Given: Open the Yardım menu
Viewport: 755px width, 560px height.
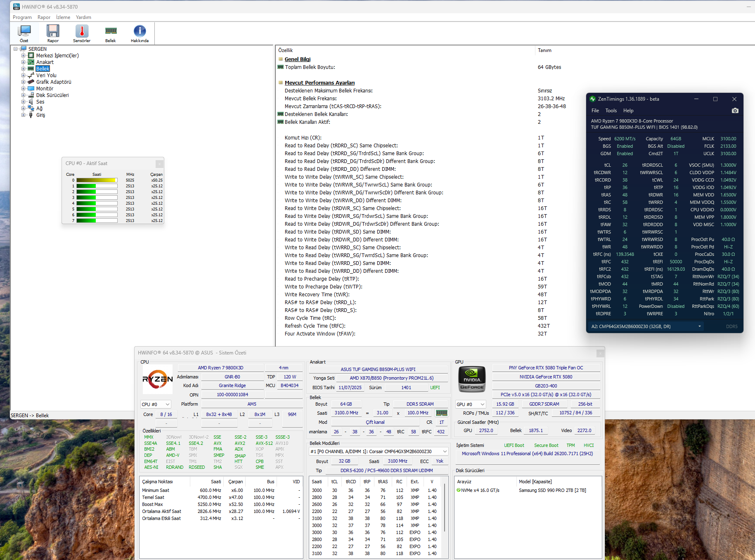Looking at the screenshot, I should [83, 17].
